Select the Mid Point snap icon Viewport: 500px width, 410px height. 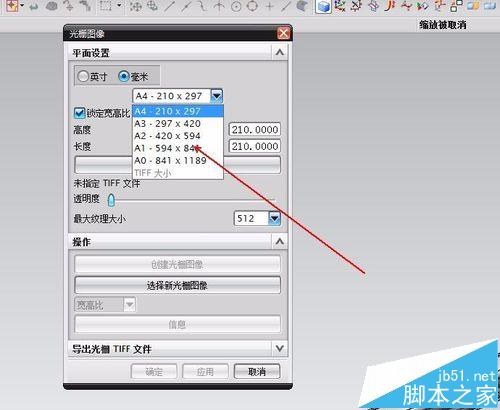click(186, 6)
